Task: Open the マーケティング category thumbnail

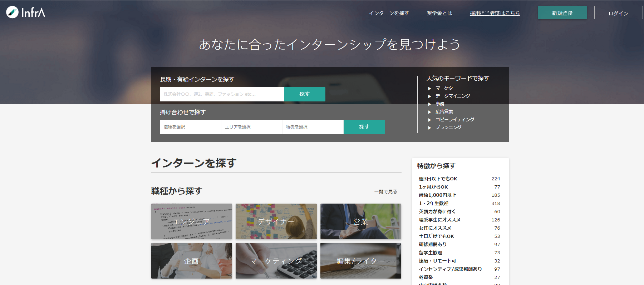Action: click(x=276, y=261)
